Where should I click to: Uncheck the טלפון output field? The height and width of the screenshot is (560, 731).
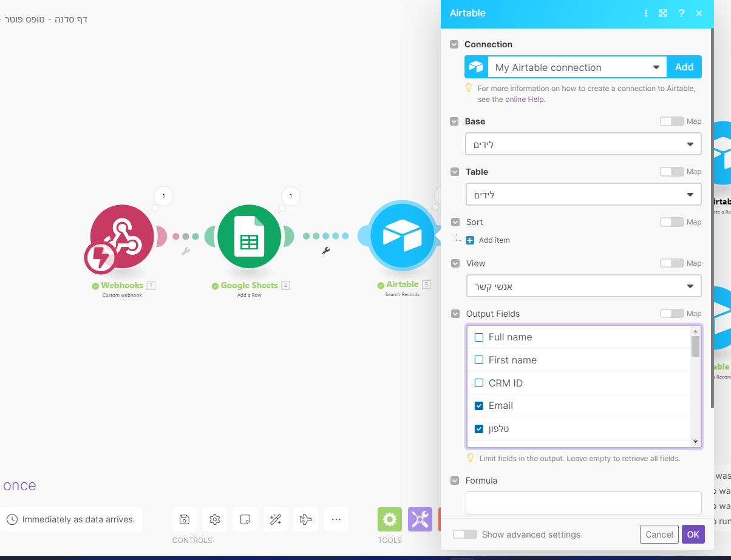point(479,429)
